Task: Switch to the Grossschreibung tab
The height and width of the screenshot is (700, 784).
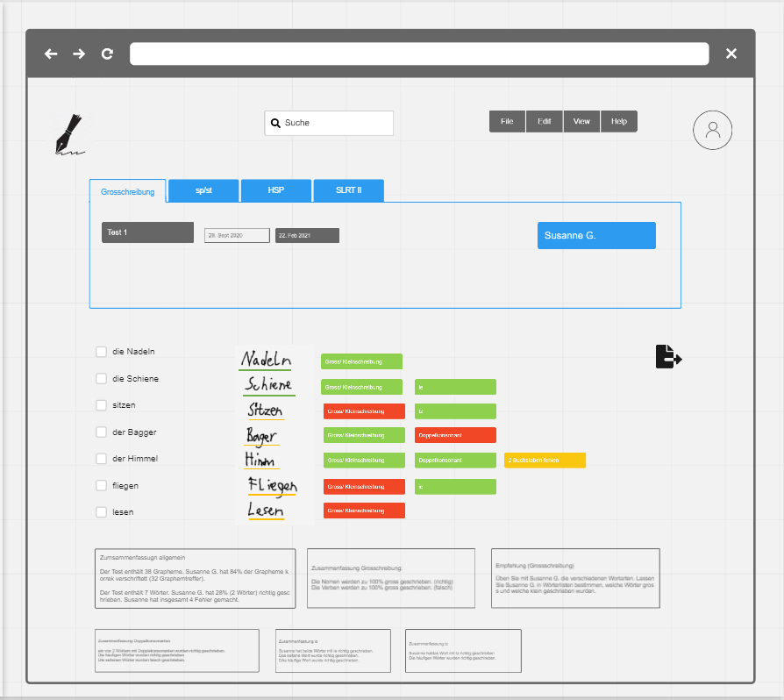Action: tap(127, 191)
